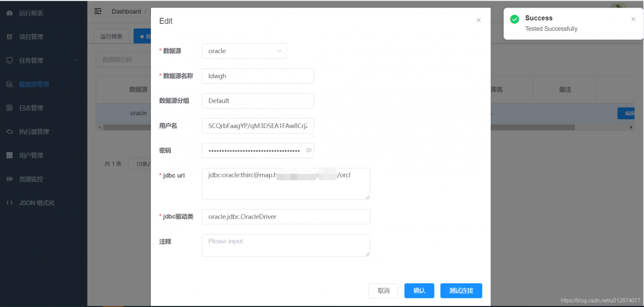This screenshot has width=644, height=307.
Task: Click the 测试连接 button
Action: [x=461, y=290]
